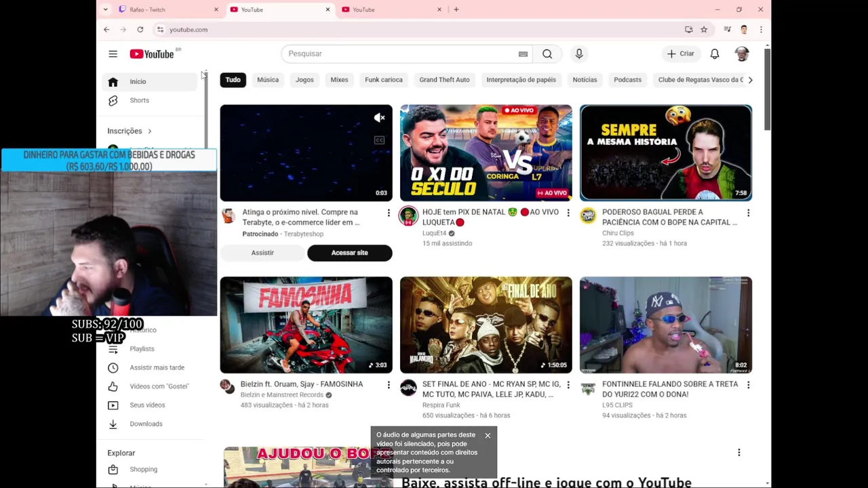Open options menu for SET FINAL DE ANO

568,385
